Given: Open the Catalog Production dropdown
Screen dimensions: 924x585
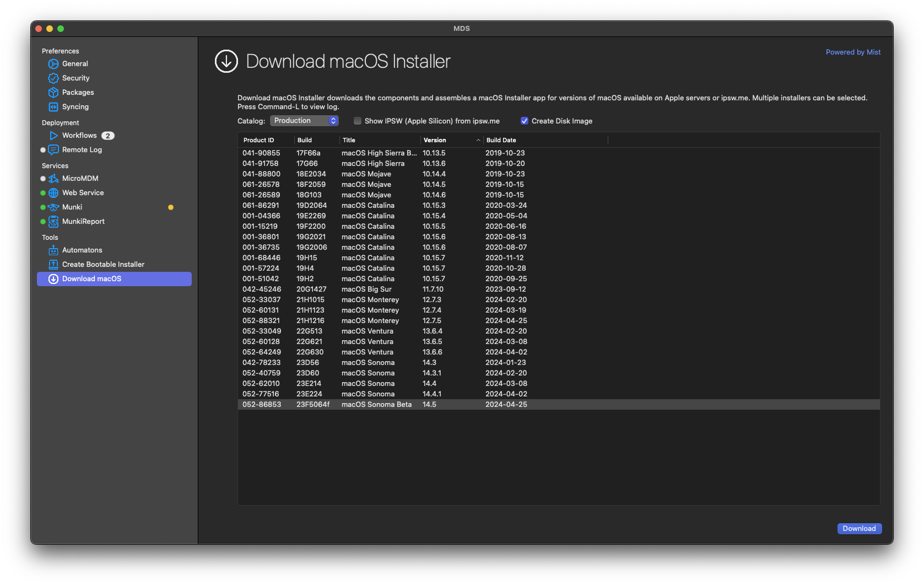Looking at the screenshot, I should tap(304, 121).
